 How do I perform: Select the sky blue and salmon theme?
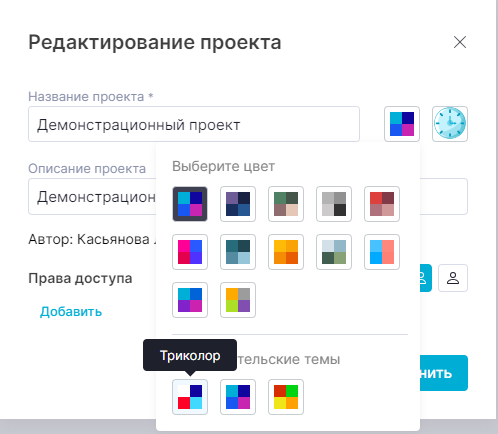(x=382, y=252)
